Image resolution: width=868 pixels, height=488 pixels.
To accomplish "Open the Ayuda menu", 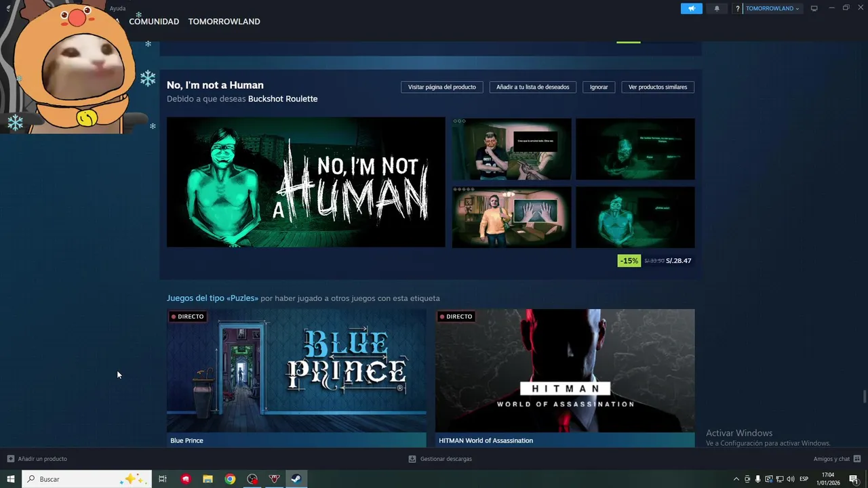I will click(x=117, y=8).
